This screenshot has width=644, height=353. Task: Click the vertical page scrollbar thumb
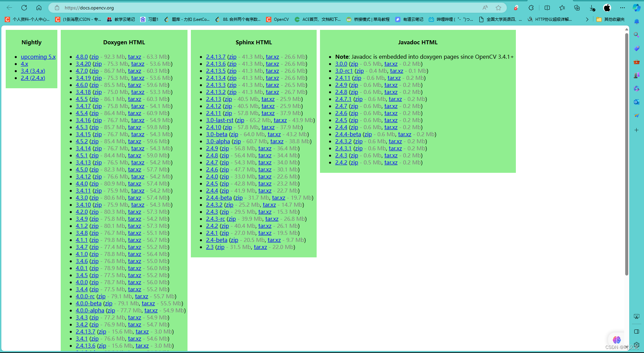click(627, 154)
